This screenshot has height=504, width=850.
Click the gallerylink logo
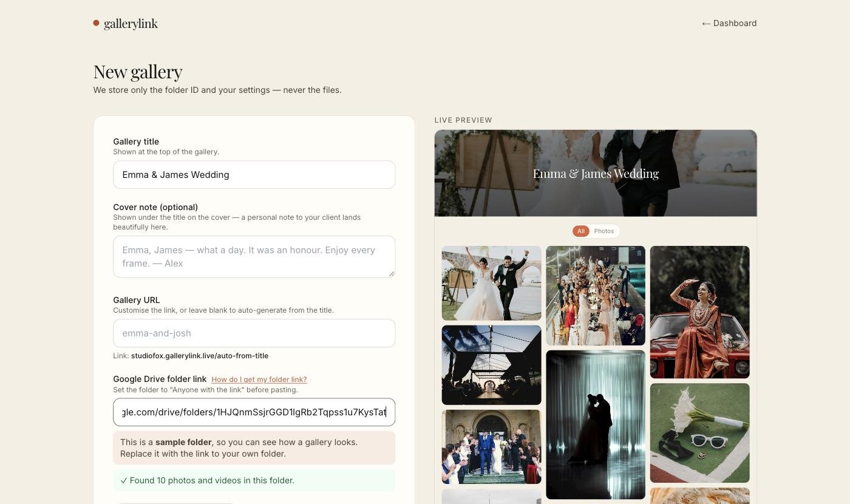tap(125, 24)
